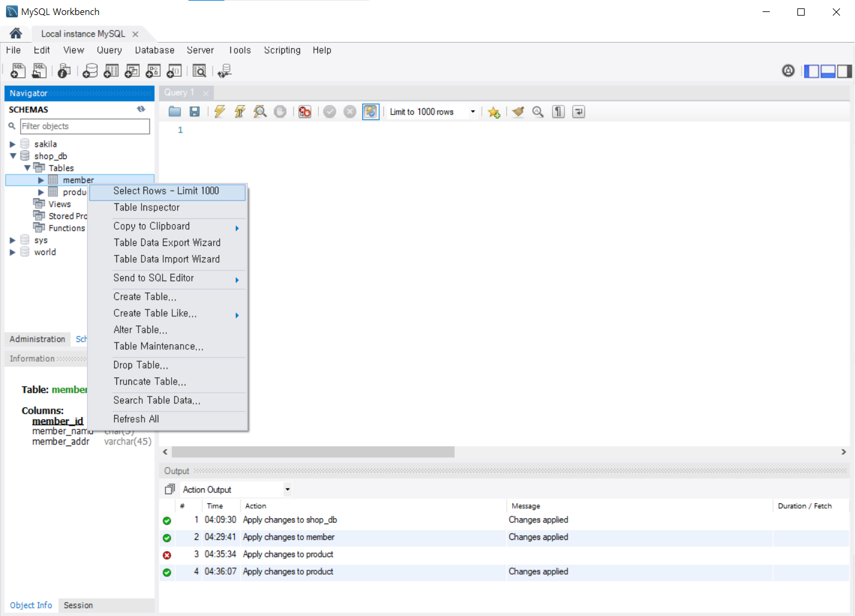Open the home screen tab icon
The height and width of the screenshot is (616, 855).
(x=16, y=34)
